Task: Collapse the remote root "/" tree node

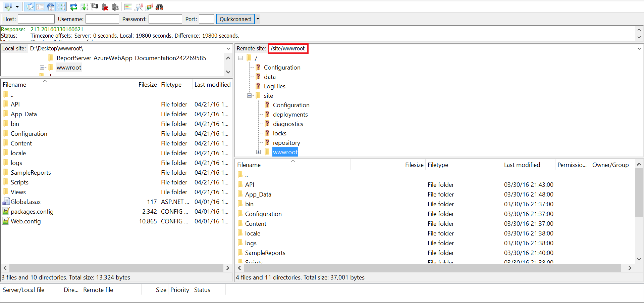Action: point(240,58)
